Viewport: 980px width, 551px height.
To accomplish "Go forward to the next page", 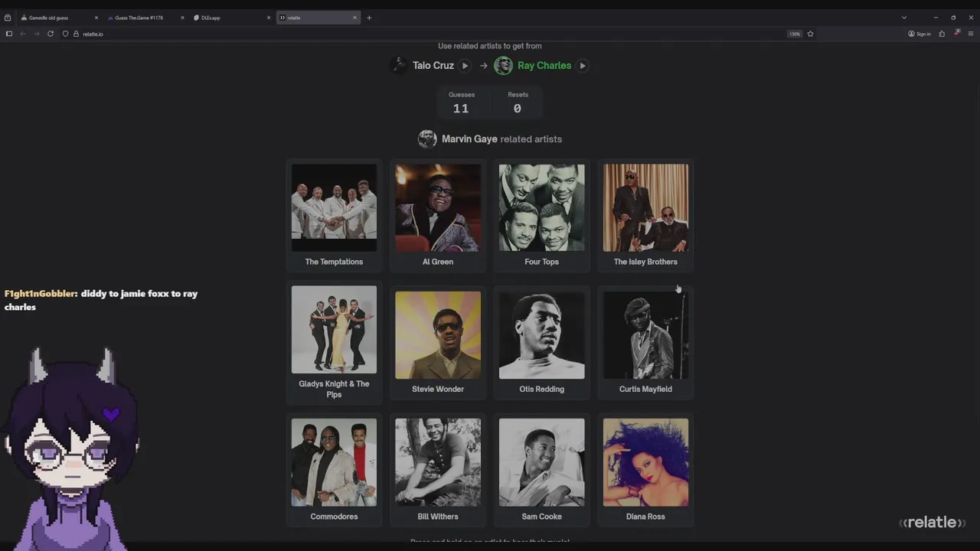I will coord(37,34).
